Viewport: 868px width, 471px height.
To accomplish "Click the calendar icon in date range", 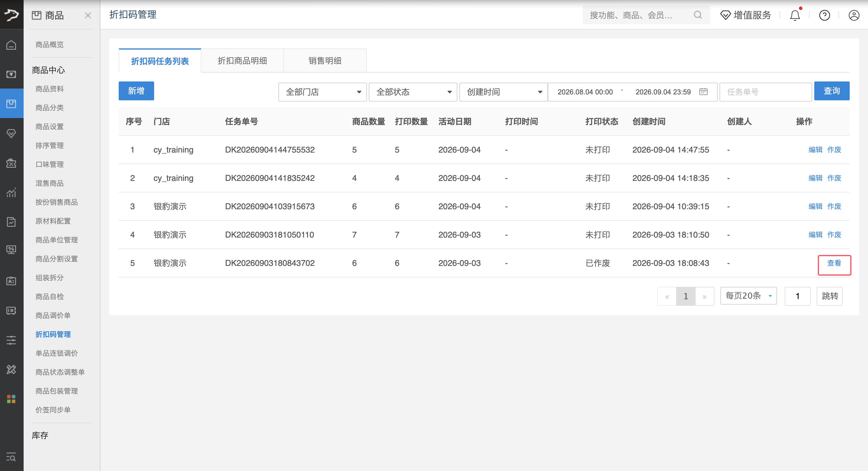I will tap(704, 92).
